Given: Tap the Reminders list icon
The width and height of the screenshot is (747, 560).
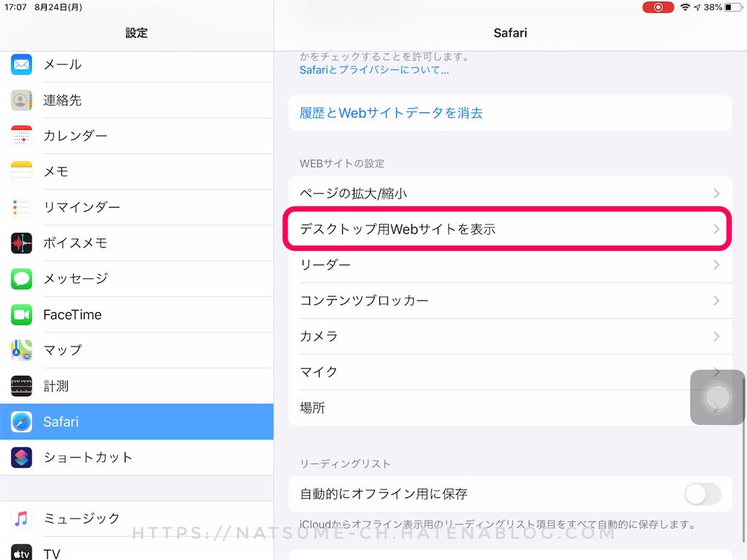Looking at the screenshot, I should coord(21,207).
